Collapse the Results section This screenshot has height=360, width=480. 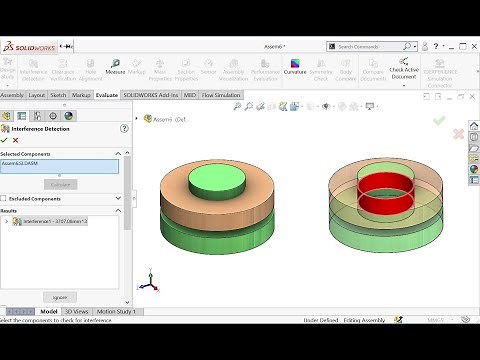pyautogui.click(x=118, y=210)
